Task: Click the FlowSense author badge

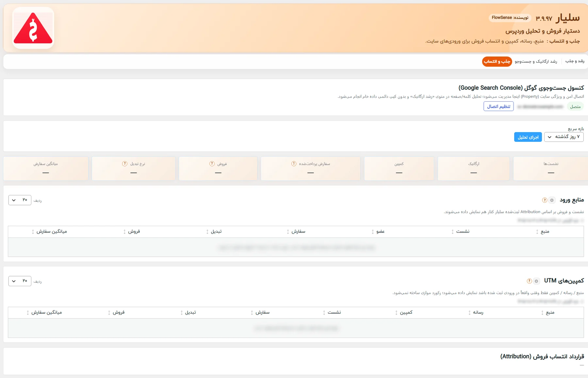Action: [x=510, y=18]
